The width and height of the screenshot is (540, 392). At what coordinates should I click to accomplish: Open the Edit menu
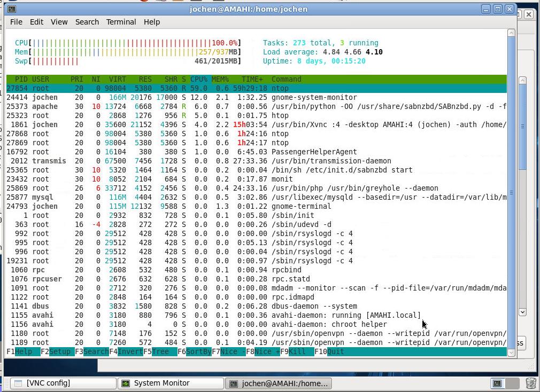[36, 22]
